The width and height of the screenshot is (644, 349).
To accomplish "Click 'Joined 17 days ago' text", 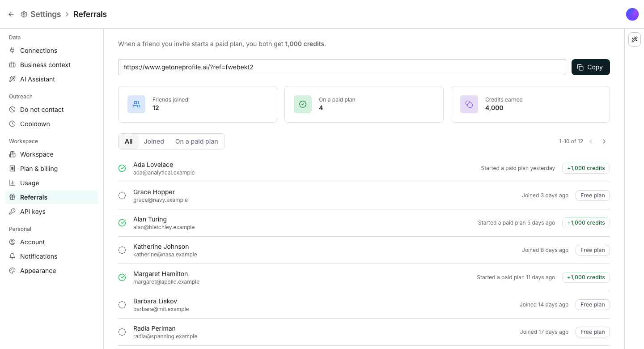I will 544,332.
